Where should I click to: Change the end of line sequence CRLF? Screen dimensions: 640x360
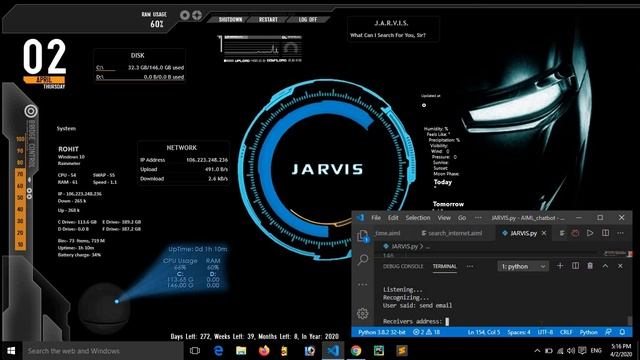pos(566,332)
